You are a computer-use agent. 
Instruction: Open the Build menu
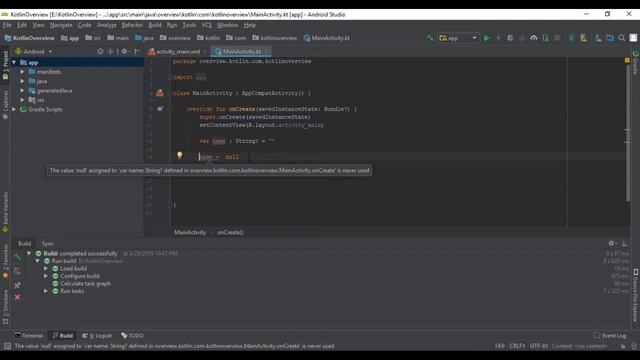click(x=155, y=25)
